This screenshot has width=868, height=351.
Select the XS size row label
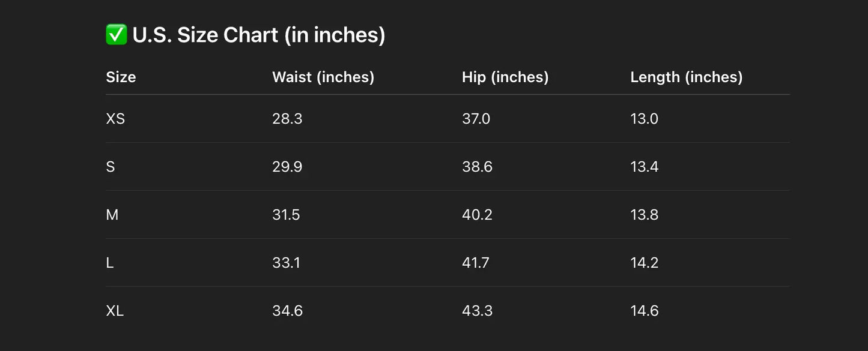point(115,119)
